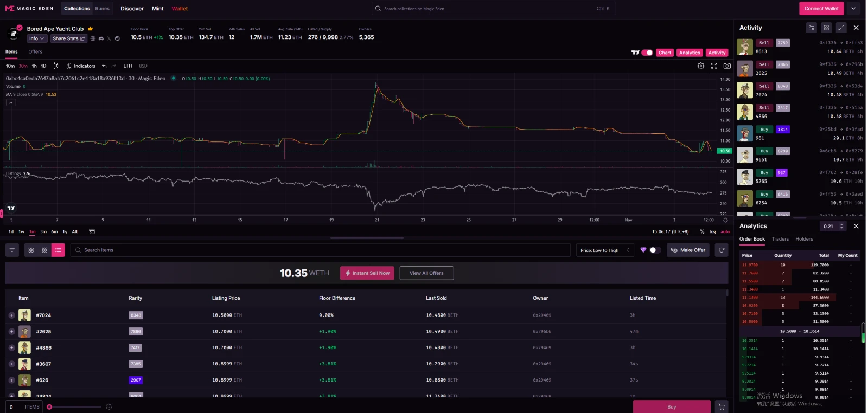This screenshot has width=868, height=413.
Task: Switch items to small grid view
Action: click(44, 250)
